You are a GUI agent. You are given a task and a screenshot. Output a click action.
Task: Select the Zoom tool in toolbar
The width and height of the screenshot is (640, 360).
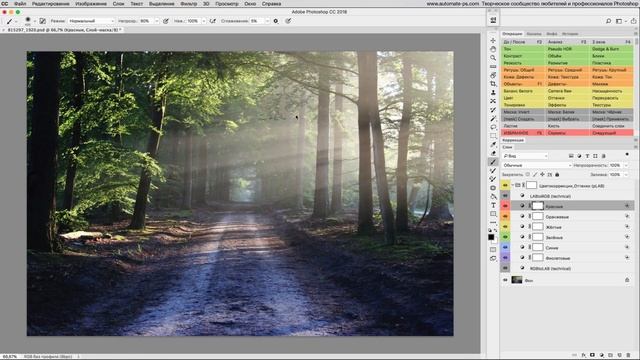point(493,58)
